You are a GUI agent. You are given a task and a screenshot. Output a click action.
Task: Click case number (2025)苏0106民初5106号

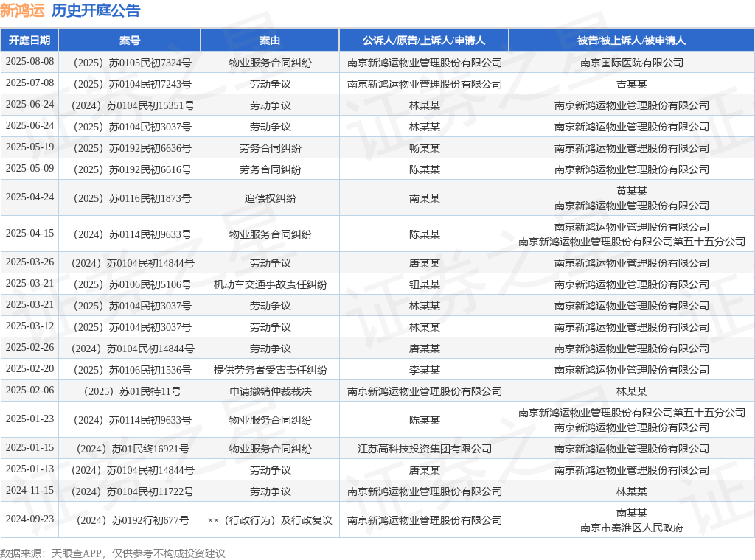130,285
